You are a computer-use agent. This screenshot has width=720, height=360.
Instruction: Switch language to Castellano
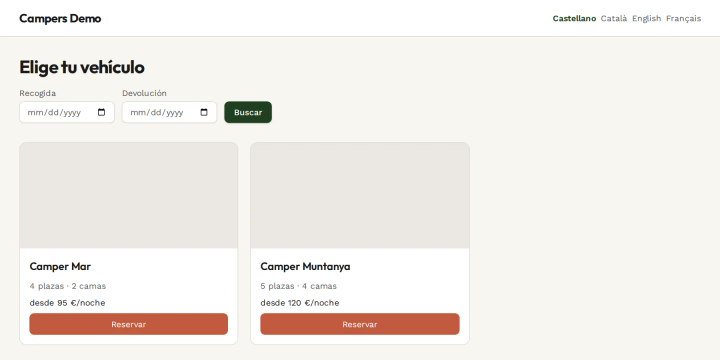(574, 18)
